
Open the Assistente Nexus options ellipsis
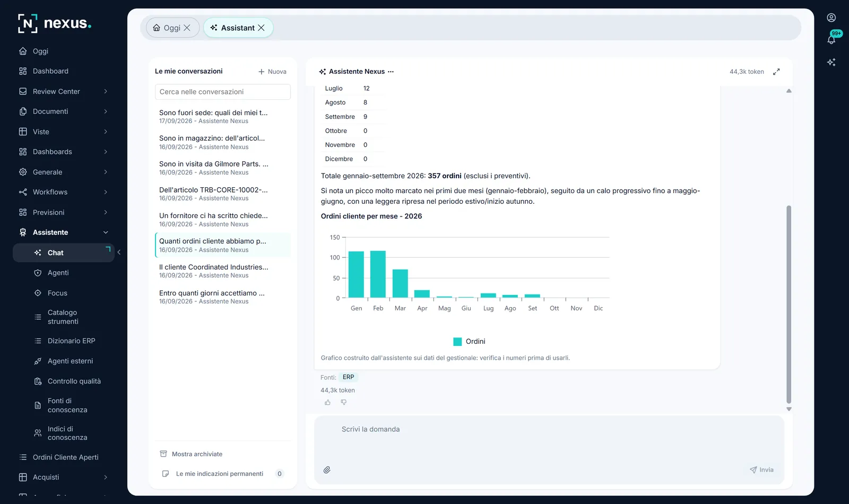coord(391,72)
